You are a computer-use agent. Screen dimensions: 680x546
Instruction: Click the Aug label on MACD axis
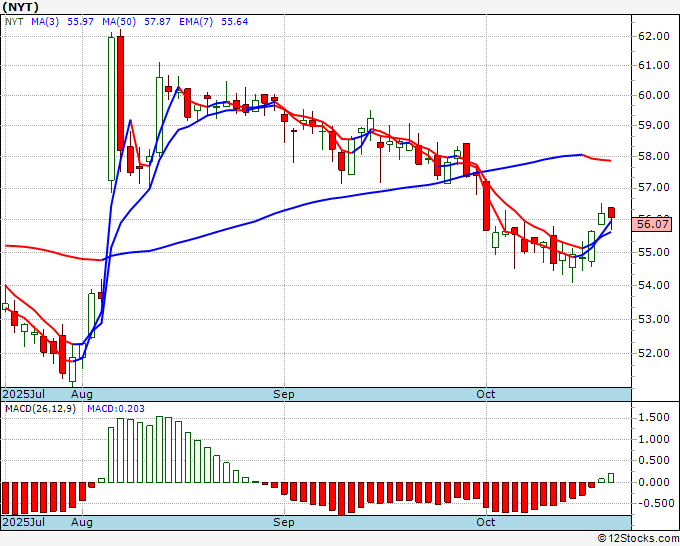click(x=82, y=522)
